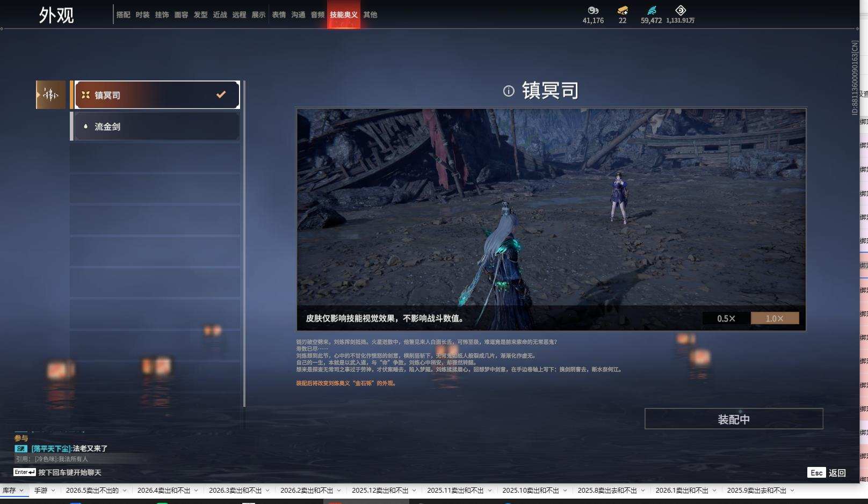
Task: Select the 2025.9卖出去和不出 sheet tab
Action: pos(756,491)
